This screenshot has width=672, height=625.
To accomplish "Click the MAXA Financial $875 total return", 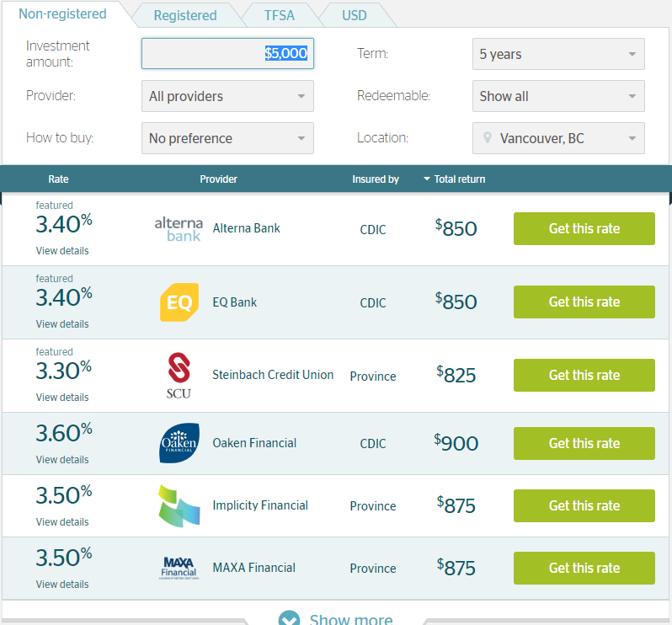I will coord(456,568).
